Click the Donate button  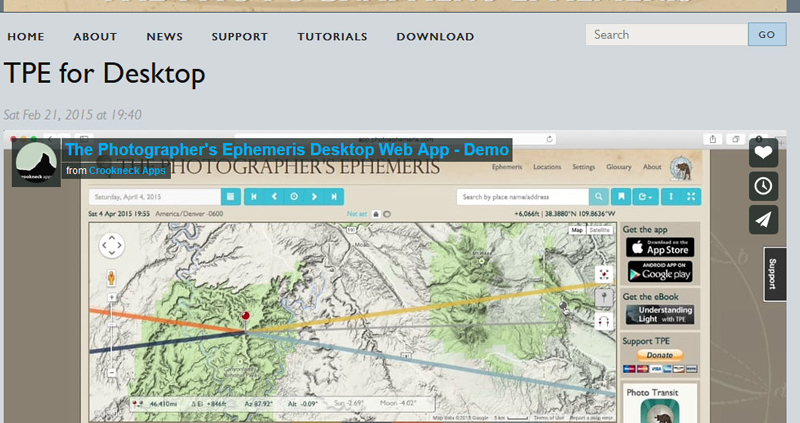(x=660, y=355)
